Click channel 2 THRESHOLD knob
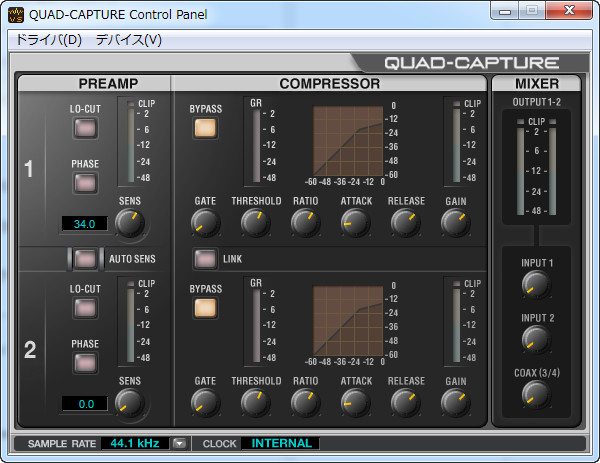 256,403
